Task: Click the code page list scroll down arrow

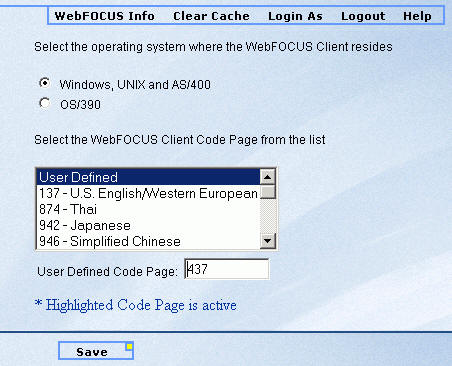Action: (x=267, y=241)
